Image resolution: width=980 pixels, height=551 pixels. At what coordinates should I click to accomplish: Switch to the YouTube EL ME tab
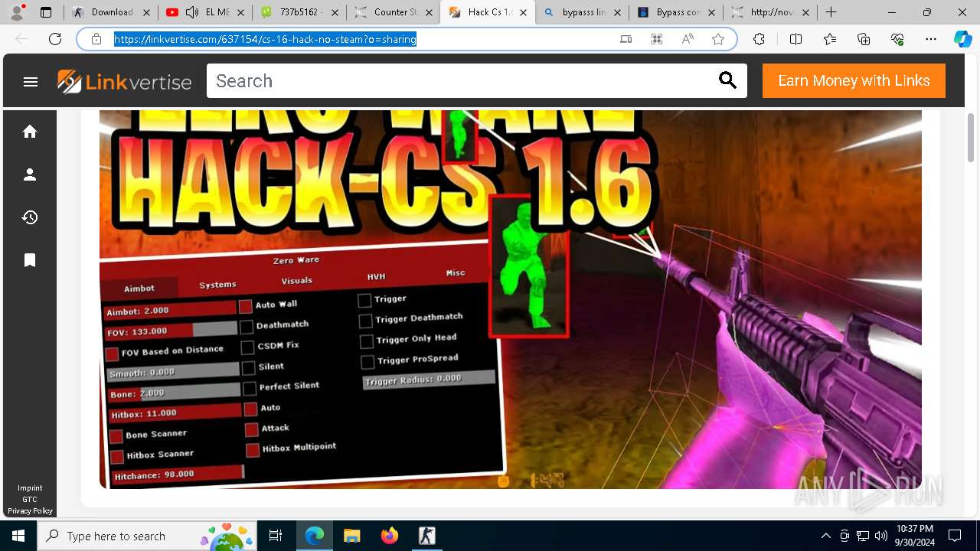[x=205, y=12]
